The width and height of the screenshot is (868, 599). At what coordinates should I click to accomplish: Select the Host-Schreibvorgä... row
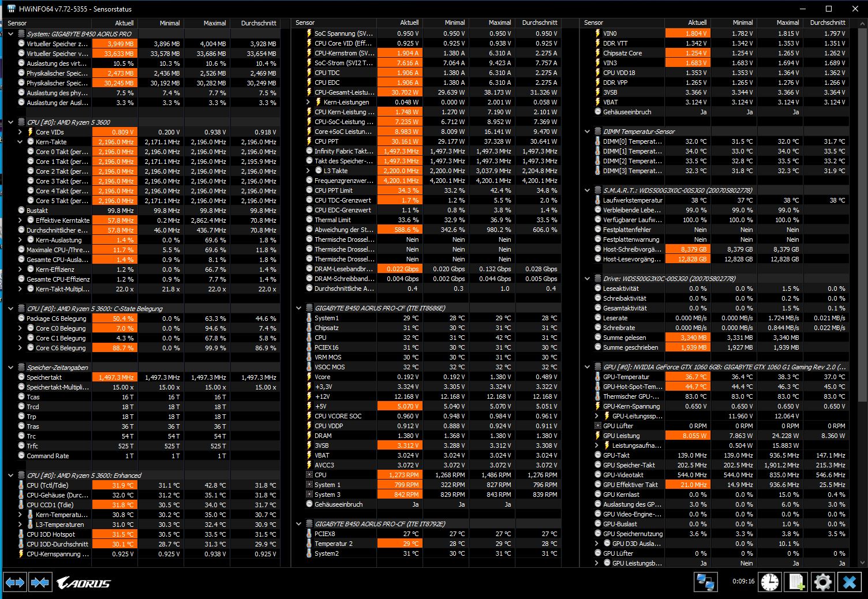[716, 249]
